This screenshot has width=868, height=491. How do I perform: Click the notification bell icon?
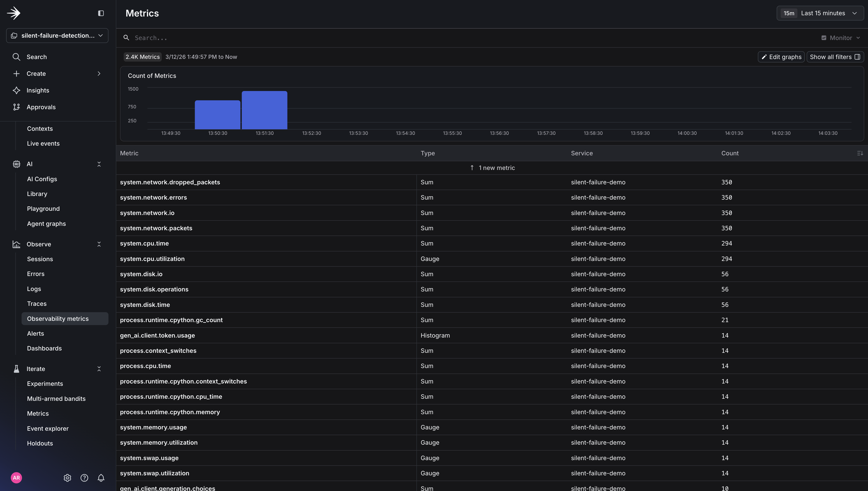(101, 478)
